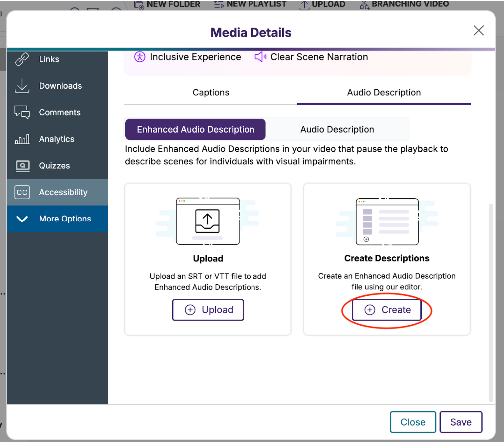Click the Clear Scene Narration speaker icon
This screenshot has width=504, height=442.
(x=260, y=57)
